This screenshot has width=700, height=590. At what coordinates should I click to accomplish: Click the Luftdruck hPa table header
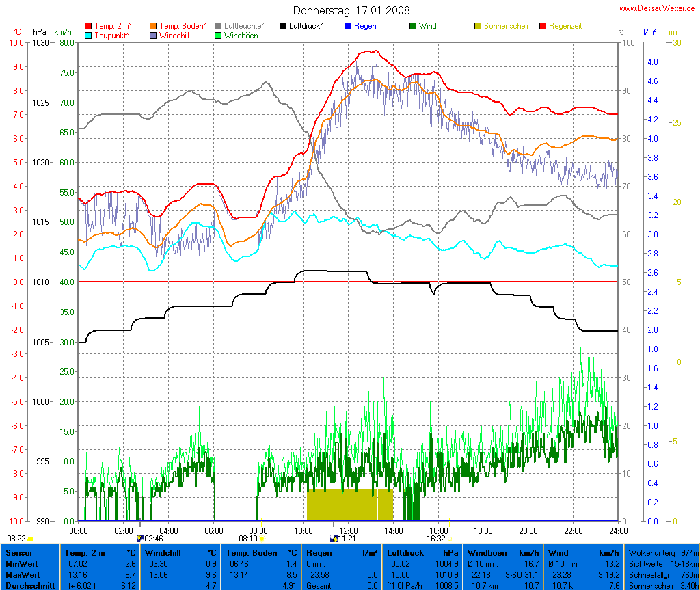click(422, 552)
